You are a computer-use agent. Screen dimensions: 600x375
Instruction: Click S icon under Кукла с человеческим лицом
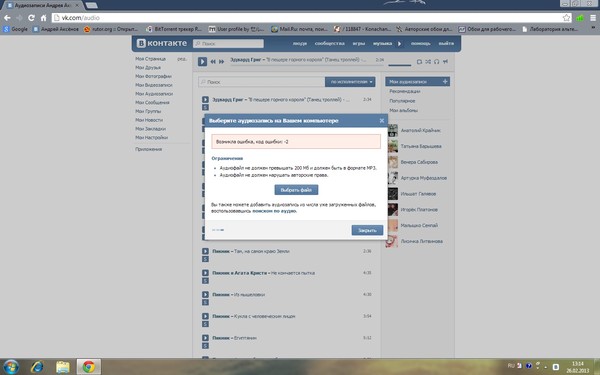click(205, 324)
